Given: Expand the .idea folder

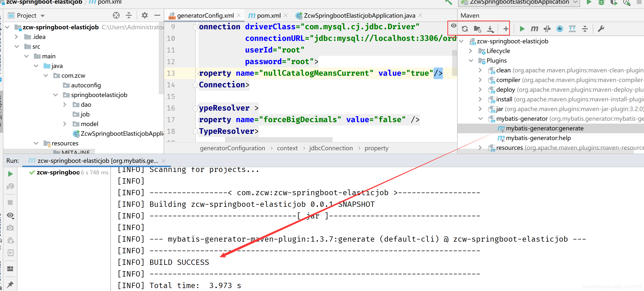Looking at the screenshot, I should point(16,37).
